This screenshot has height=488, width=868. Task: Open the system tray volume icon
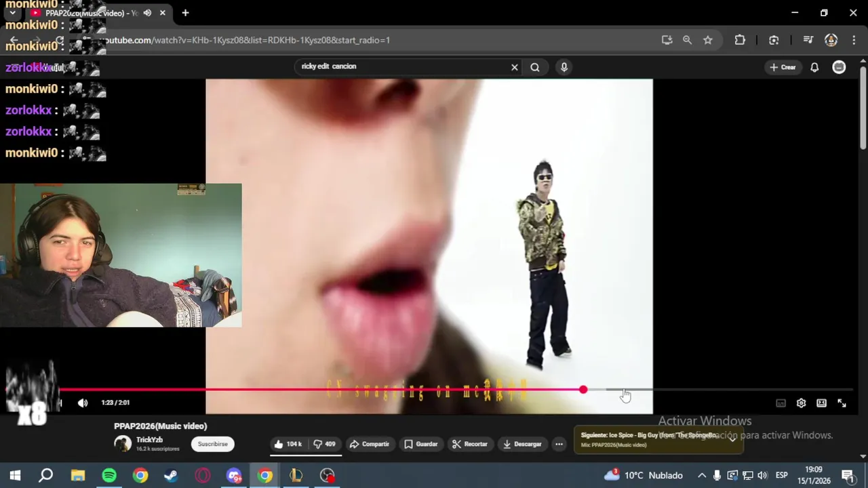[x=762, y=475]
